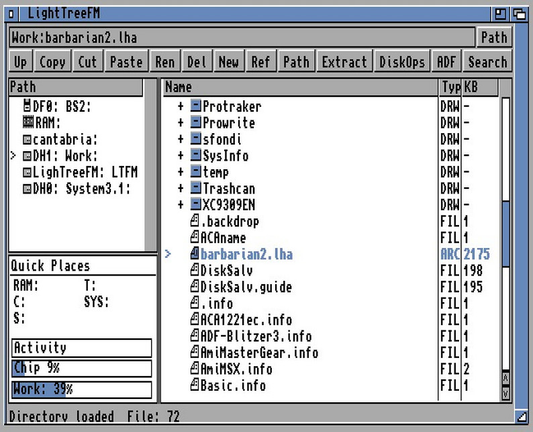533x432 pixels.
Task: Click the Extract toolbar button
Action: coord(344,62)
